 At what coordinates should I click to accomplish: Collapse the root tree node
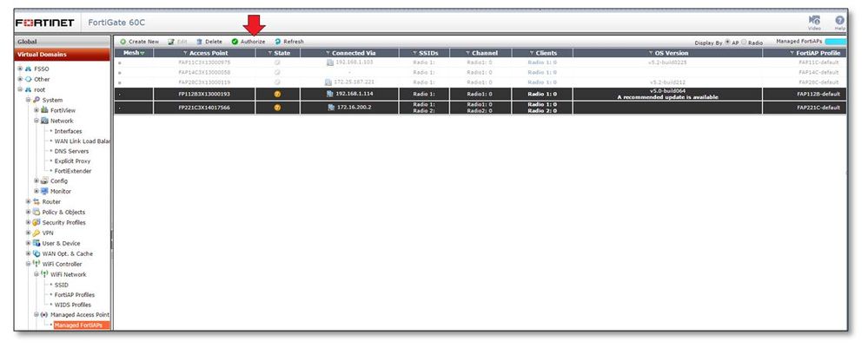pos(21,89)
